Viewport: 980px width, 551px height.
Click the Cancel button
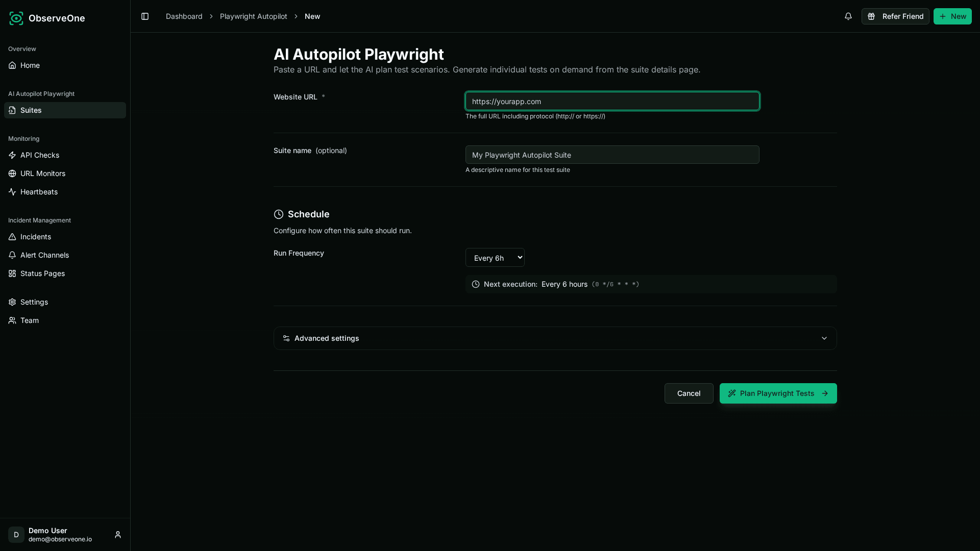(689, 393)
